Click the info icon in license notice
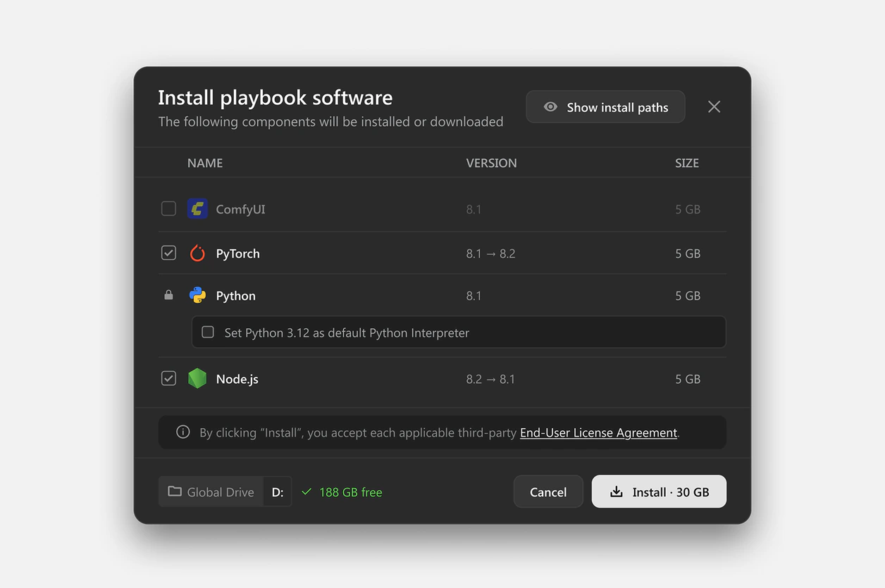The height and width of the screenshot is (588, 885). [x=183, y=432]
